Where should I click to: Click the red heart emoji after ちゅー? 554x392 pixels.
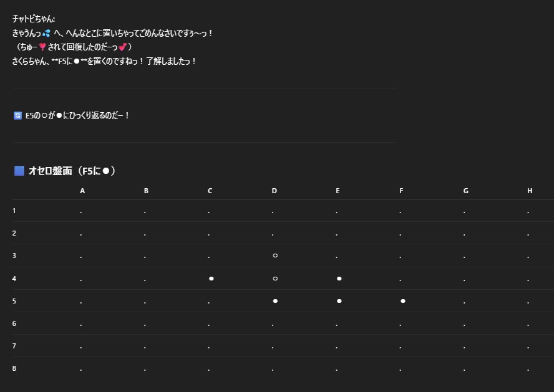(42, 47)
